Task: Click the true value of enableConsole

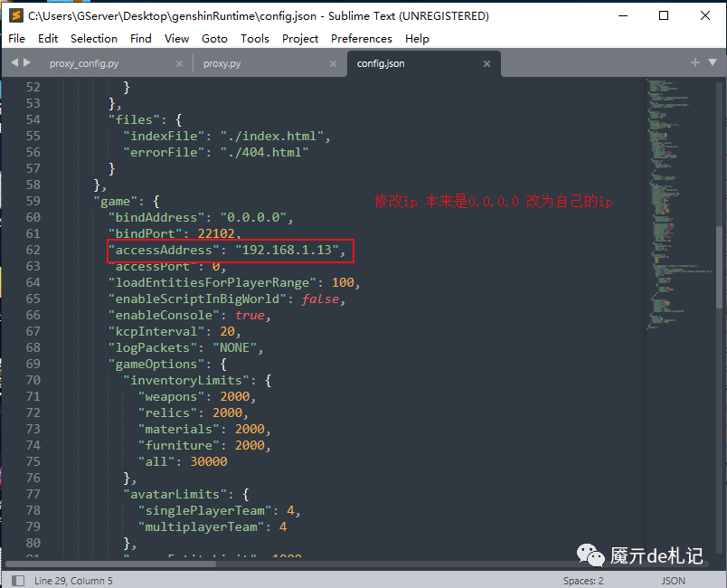Action: point(250,315)
